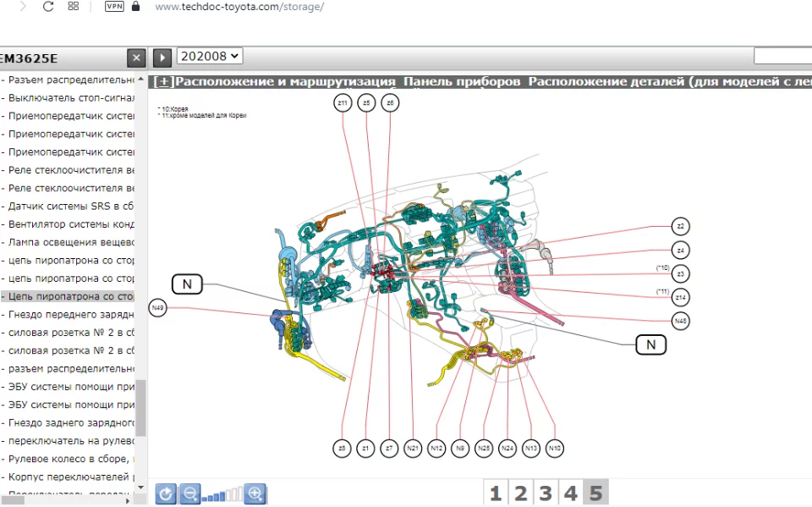Click connector label N49 on the diagram
Image resolution: width=812 pixels, height=507 pixels.
pyautogui.click(x=157, y=308)
